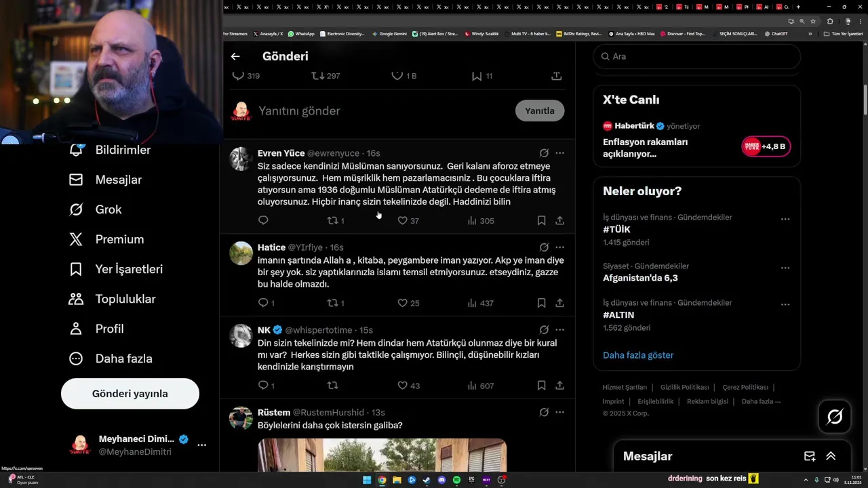Expand the Mesajlar panel with double chevron
The width and height of the screenshot is (868, 488).
pos(831,456)
